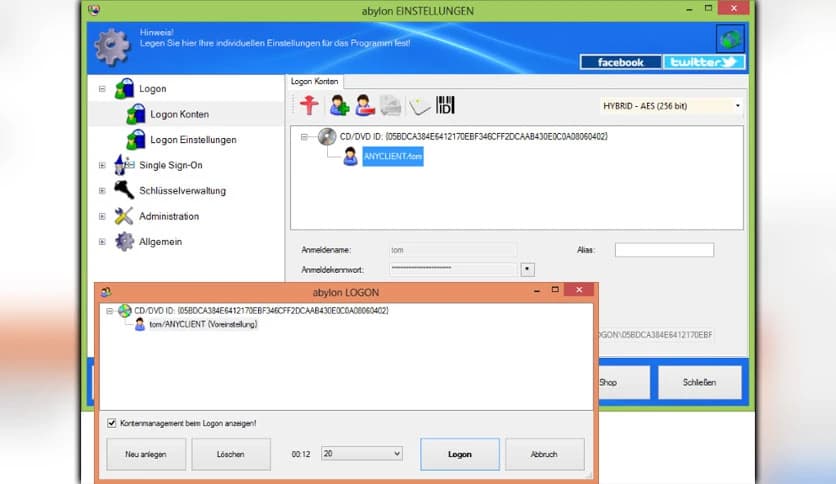
Task: Open the twitter link
Action: [x=704, y=62]
